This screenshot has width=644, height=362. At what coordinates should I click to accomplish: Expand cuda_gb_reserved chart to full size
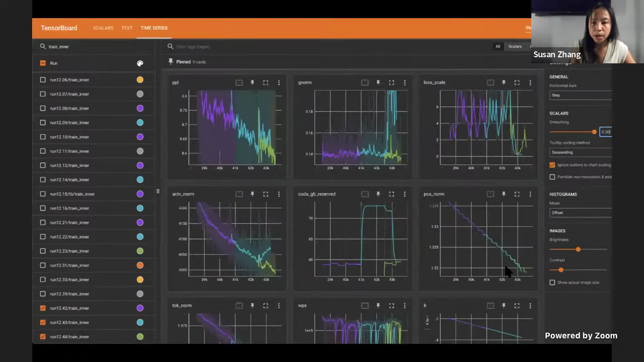[391, 194]
